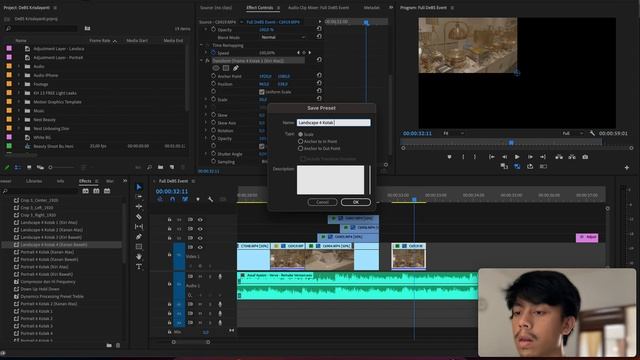Toggle timeline snap magnet icon

click(x=172, y=199)
